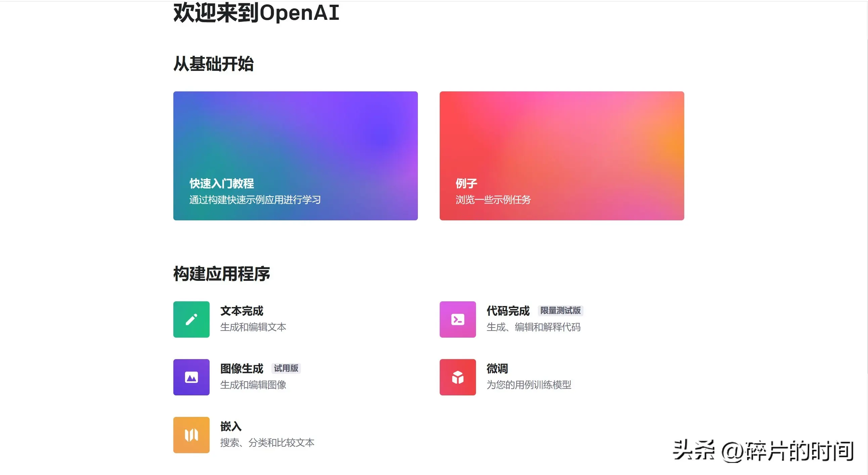Viewport: 868px width, 475px height.
Task: Open the red cube fine-tuning icon
Action: click(x=458, y=377)
